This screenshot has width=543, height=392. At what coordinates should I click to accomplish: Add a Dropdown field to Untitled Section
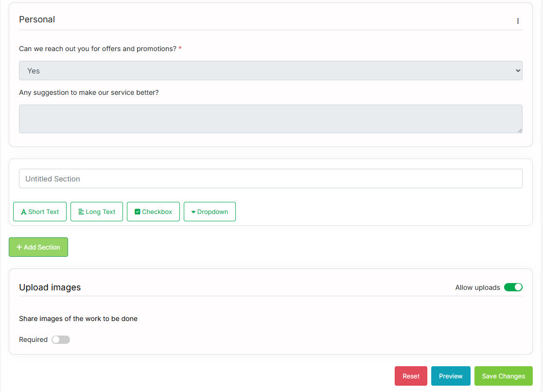tap(210, 212)
